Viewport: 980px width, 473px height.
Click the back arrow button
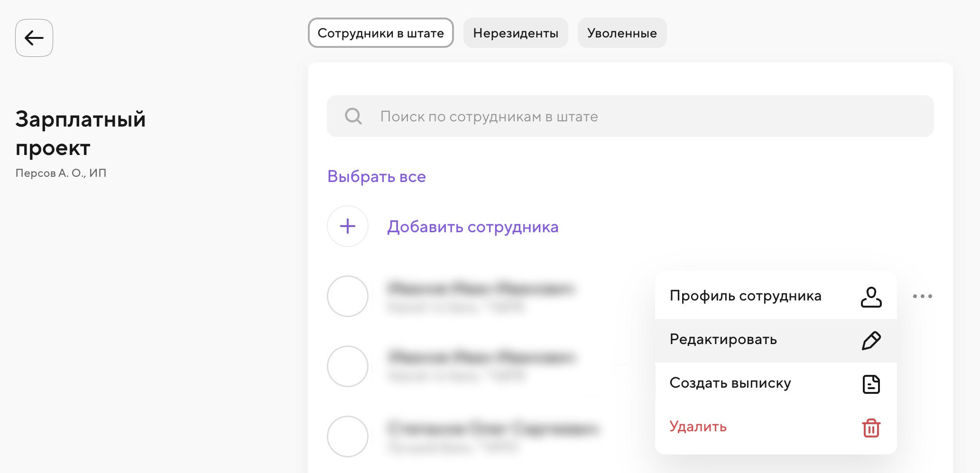coord(34,38)
